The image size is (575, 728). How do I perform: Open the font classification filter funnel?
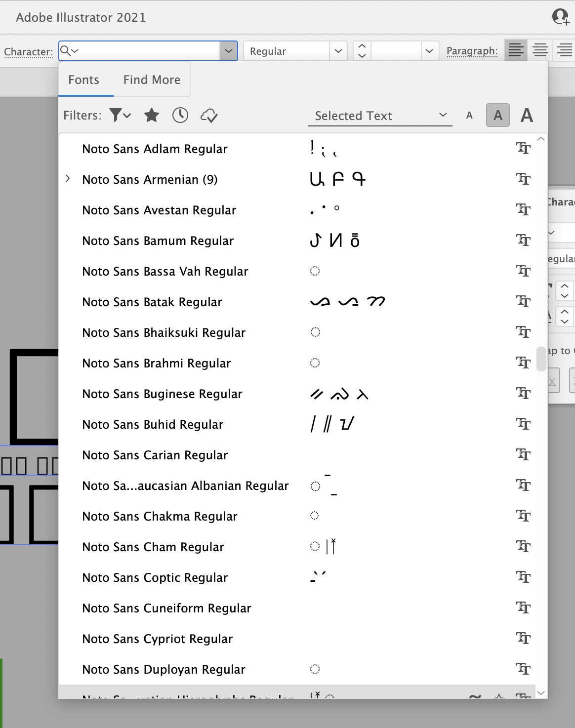click(x=119, y=116)
